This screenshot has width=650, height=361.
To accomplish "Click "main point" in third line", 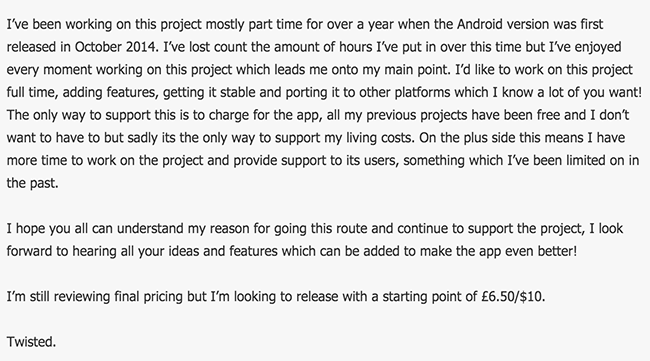I will pyautogui.click(x=417, y=70).
